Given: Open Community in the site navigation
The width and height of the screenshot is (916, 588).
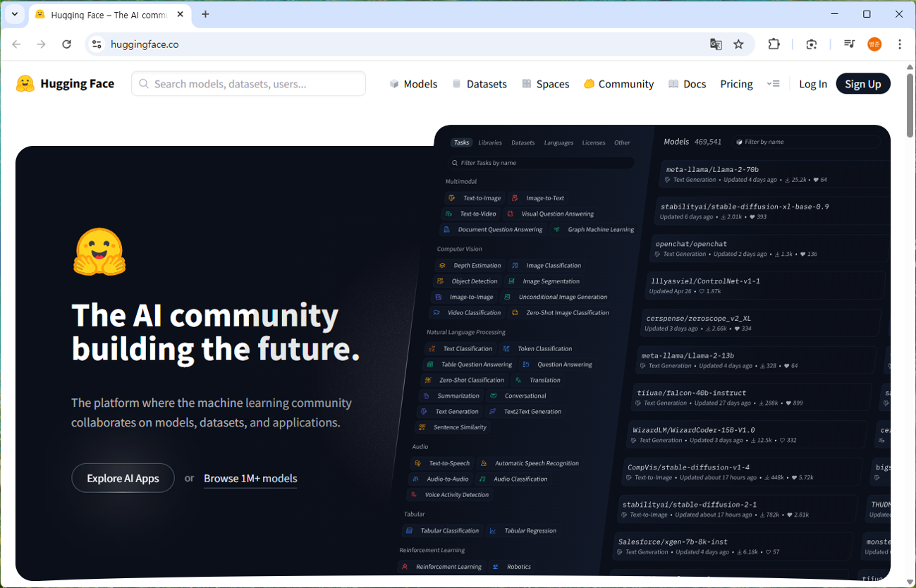Looking at the screenshot, I should tap(618, 84).
